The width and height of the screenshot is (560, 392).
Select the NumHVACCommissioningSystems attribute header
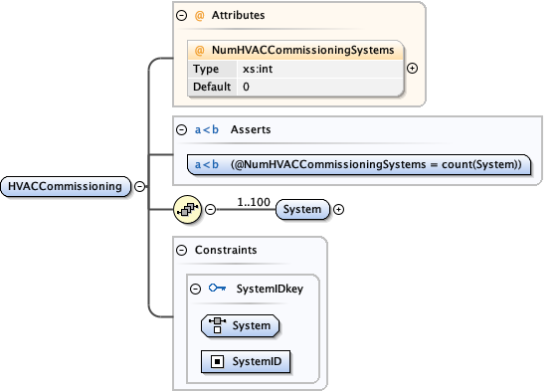click(x=295, y=50)
